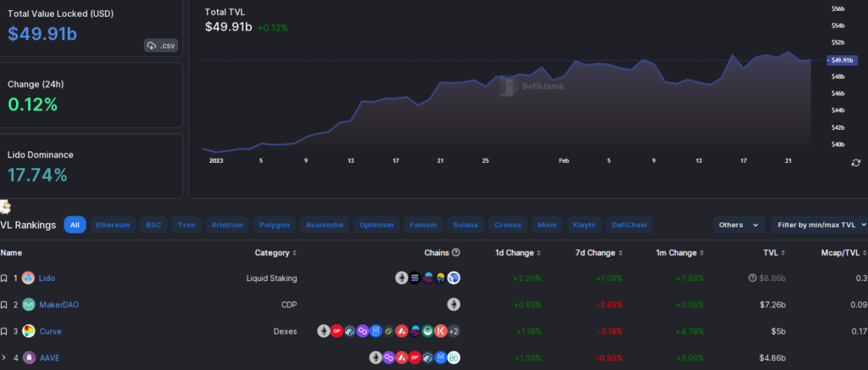
Task: Open the Filter by min/max TVL dropdown
Action: coord(819,225)
